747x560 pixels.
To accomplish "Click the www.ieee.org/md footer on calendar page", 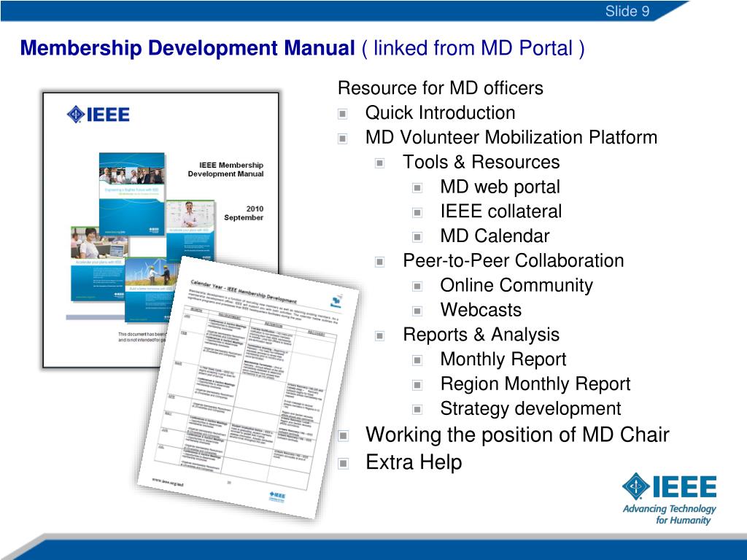I will pyautogui.click(x=167, y=482).
